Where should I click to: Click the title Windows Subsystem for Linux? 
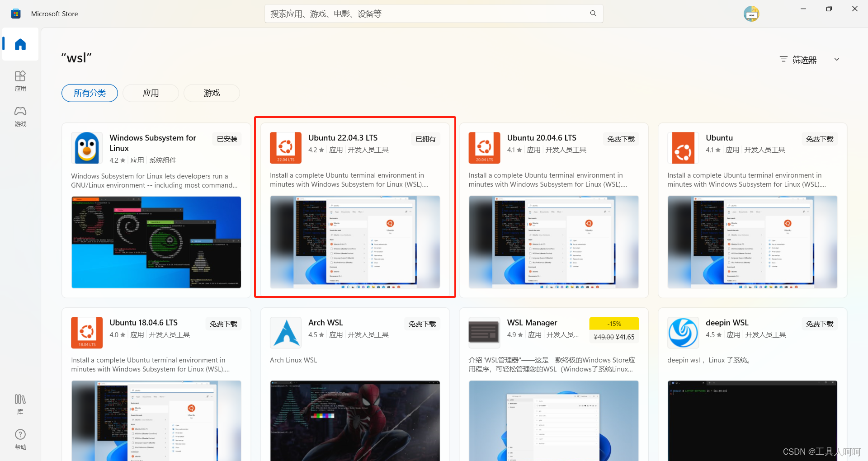tap(153, 143)
